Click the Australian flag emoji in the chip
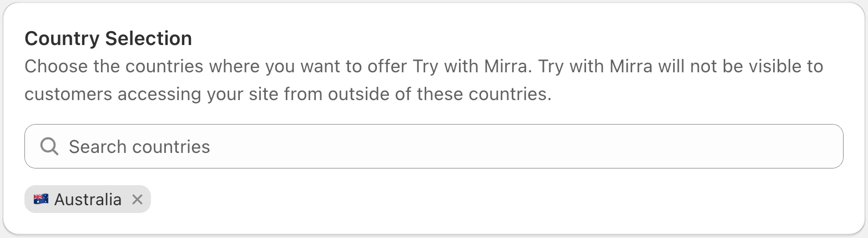 tap(41, 200)
